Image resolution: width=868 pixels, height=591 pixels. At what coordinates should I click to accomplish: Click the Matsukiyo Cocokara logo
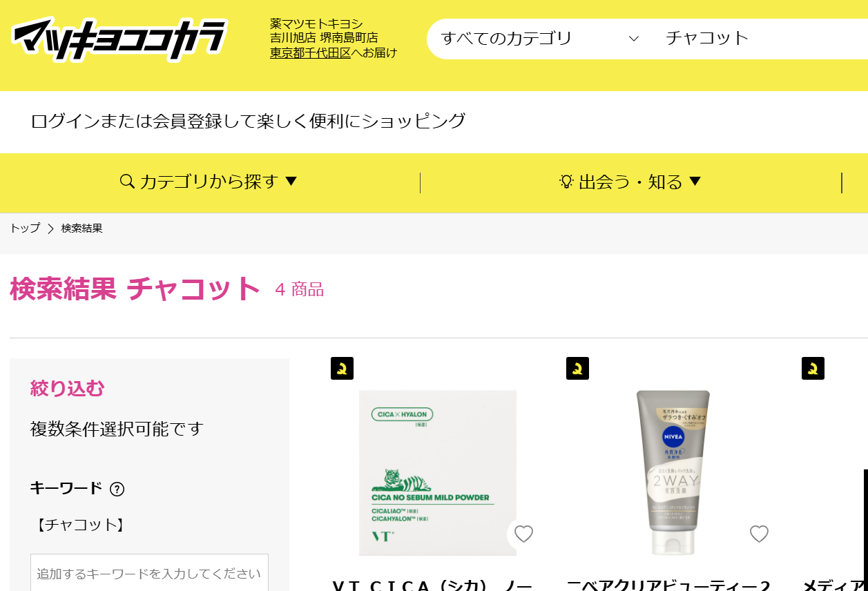[119, 39]
